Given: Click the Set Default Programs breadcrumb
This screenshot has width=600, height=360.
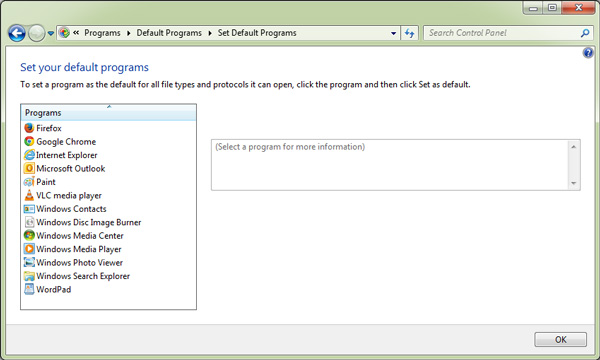Looking at the screenshot, I should tap(257, 33).
